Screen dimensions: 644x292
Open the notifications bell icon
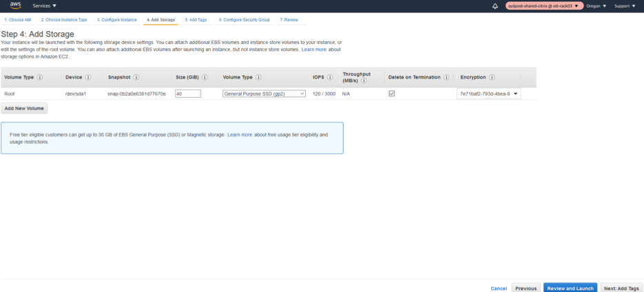495,6
